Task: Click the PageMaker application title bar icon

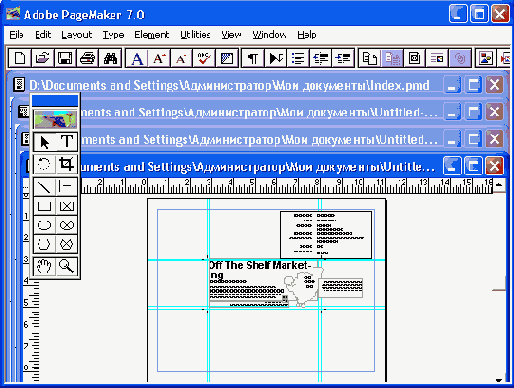Action: coord(13,14)
